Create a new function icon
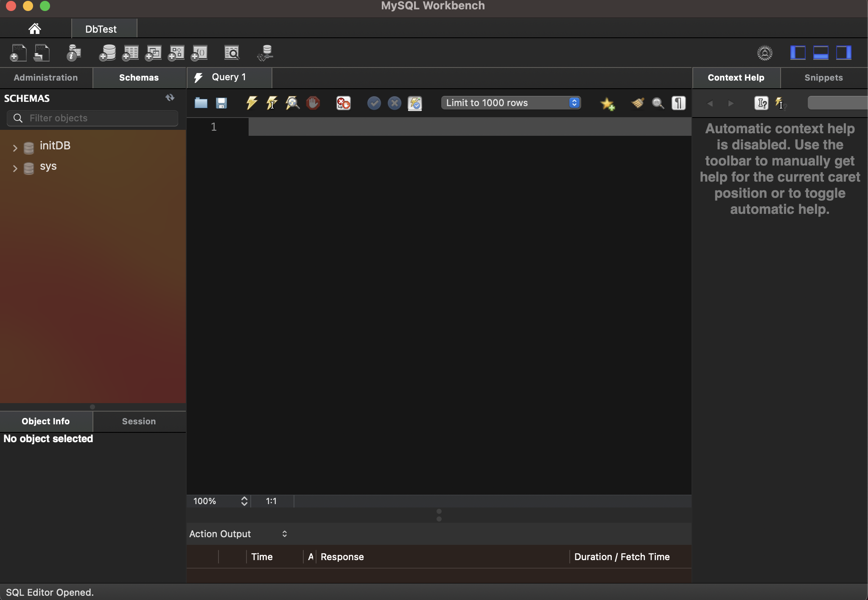This screenshot has height=600, width=868. (199, 53)
